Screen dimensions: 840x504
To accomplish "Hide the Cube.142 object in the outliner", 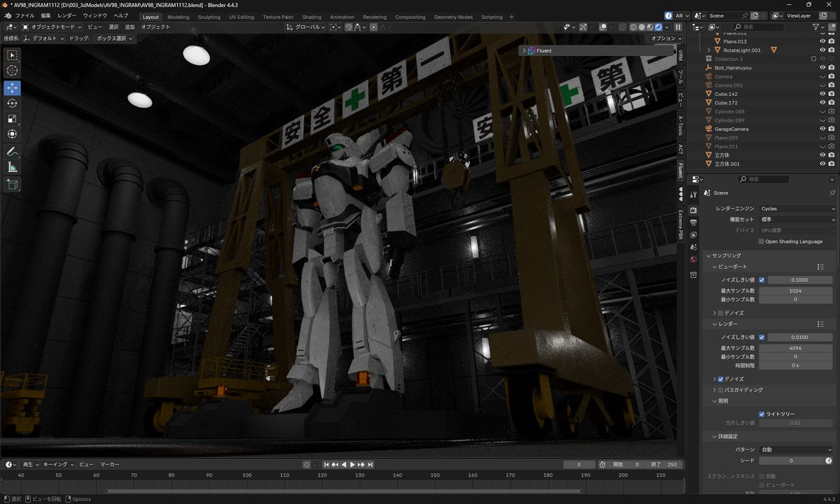I will (x=822, y=94).
